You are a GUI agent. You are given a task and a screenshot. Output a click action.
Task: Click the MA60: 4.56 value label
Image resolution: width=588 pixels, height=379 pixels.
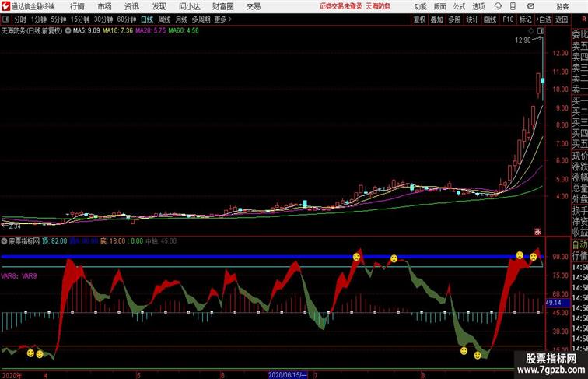184,31
